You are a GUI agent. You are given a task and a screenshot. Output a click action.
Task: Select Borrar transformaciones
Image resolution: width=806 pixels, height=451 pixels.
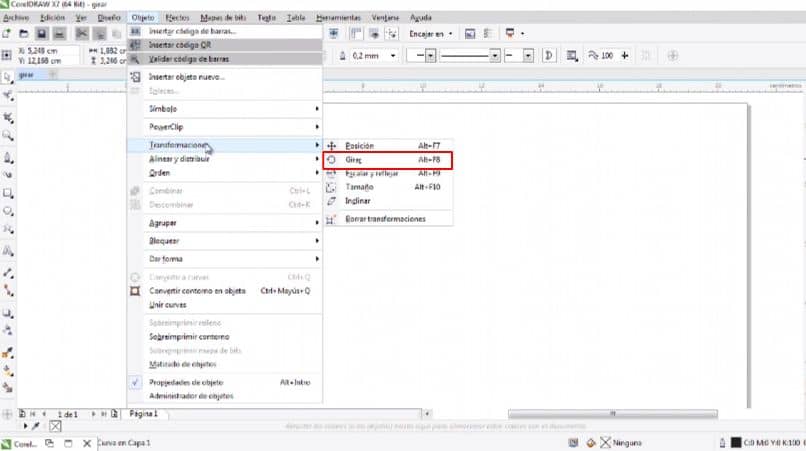[388, 219]
